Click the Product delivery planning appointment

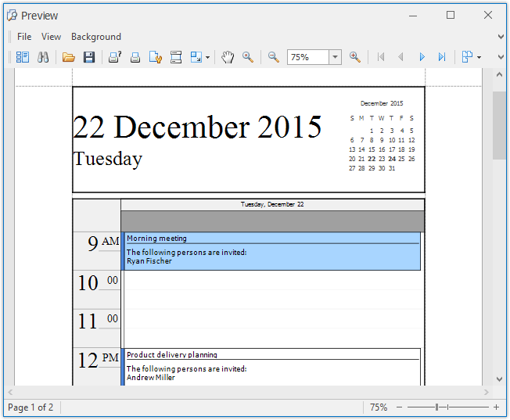point(271,368)
